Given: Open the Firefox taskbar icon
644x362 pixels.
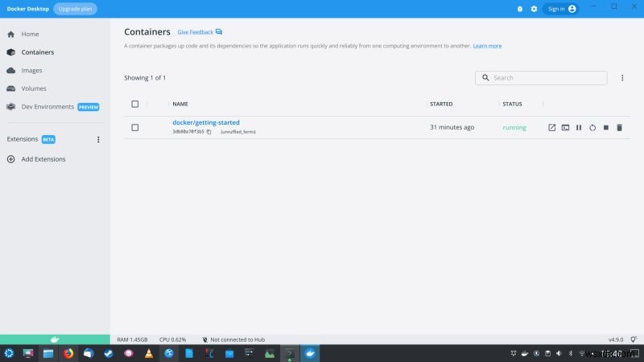Looking at the screenshot, I should [x=68, y=353].
